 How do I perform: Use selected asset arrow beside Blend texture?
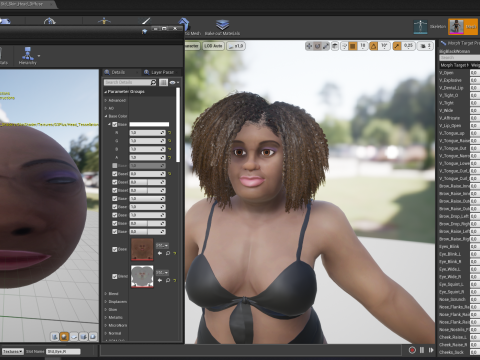[160, 280]
